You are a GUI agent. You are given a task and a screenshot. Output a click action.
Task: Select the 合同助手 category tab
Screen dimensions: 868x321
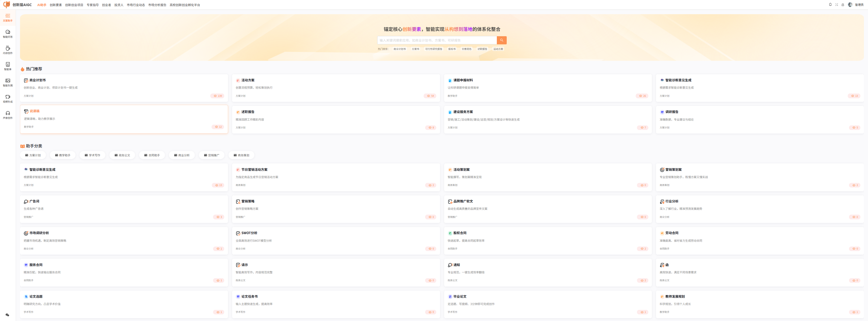tap(152, 155)
